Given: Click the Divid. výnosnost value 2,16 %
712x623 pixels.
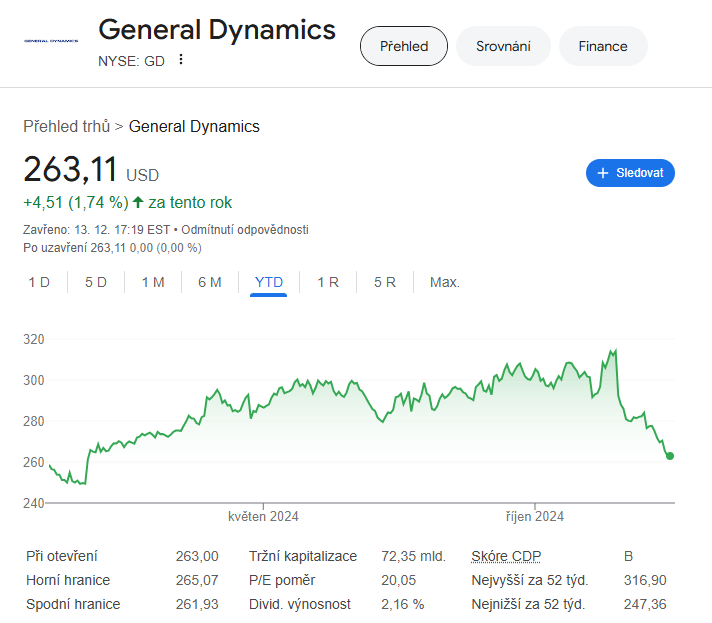Looking at the screenshot, I should 402,604.
